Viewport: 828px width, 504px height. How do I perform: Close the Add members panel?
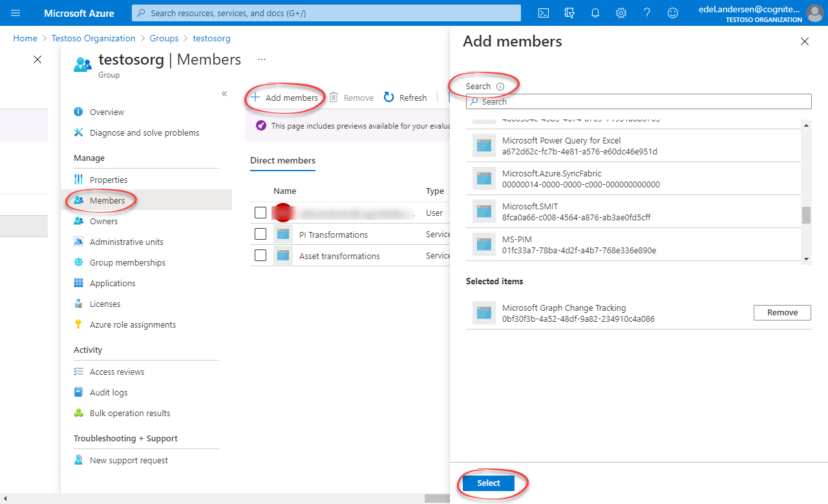point(805,41)
